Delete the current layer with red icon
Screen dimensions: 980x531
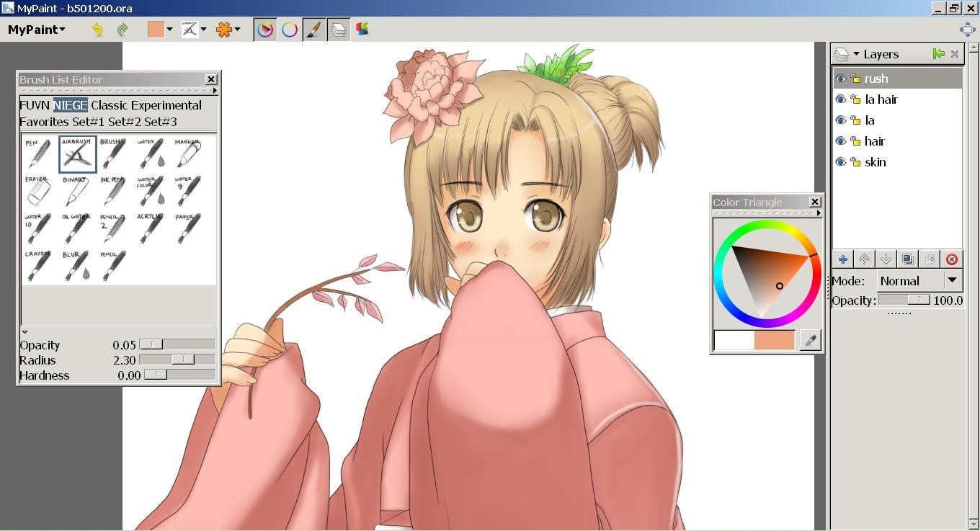click(952, 259)
